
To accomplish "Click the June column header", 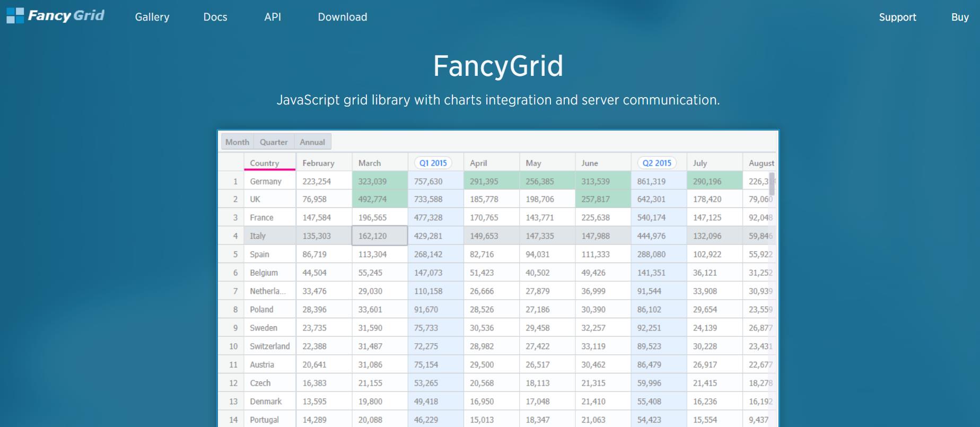I will click(x=603, y=163).
